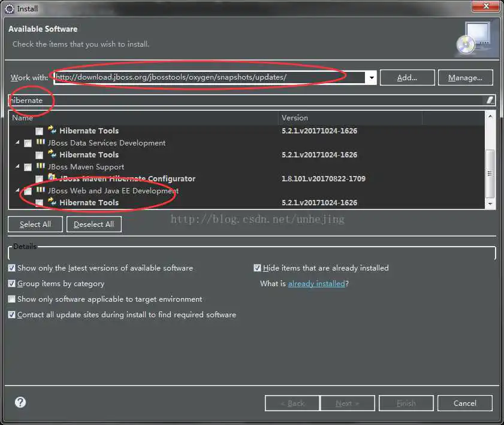Click Hibernate Tools icon under JBoss Data Services Development
Screen dimensions: 504x425
pos(52,154)
